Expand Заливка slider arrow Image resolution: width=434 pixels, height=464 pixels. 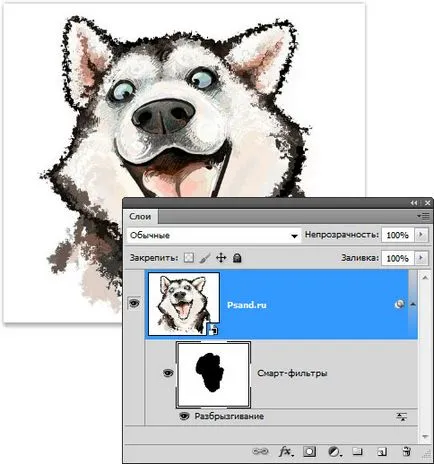(x=421, y=258)
